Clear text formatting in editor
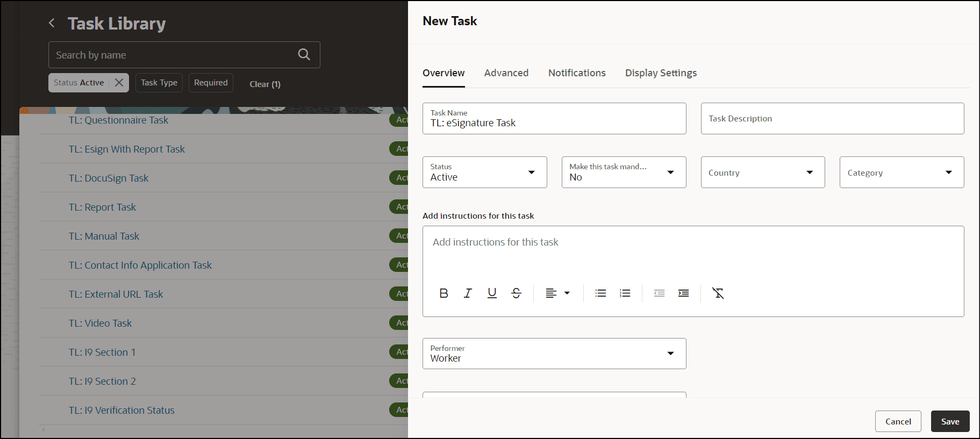Image resolution: width=980 pixels, height=439 pixels. coord(718,293)
